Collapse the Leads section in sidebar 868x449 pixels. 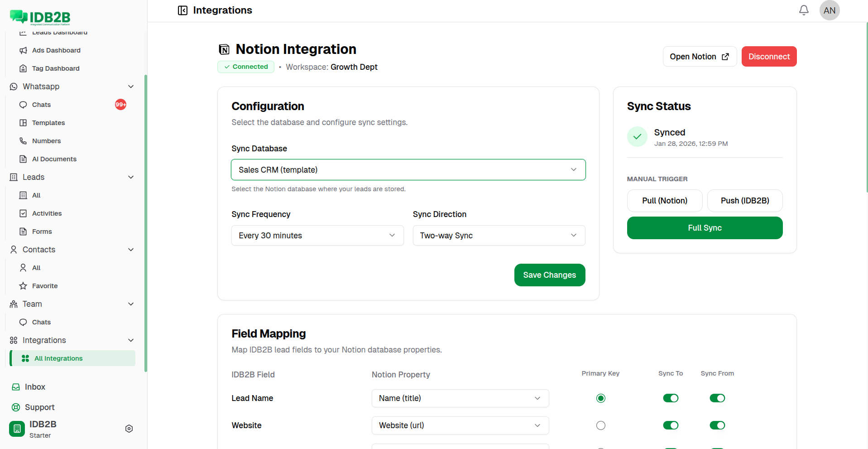click(x=131, y=177)
